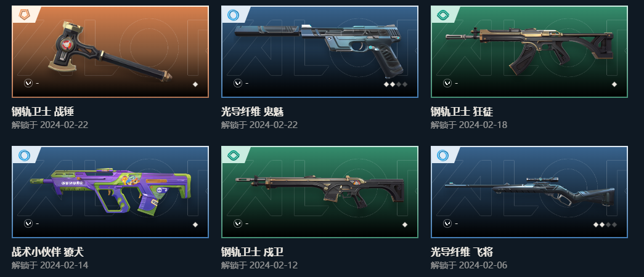
Task: Click upgrade level diamonds on 光导纤维 鬼魅 card
Action: pyautogui.click(x=396, y=84)
